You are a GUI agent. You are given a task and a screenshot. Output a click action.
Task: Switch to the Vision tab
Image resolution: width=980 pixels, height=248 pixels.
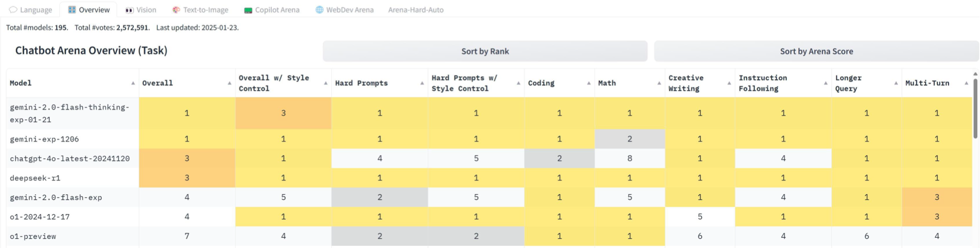click(x=146, y=10)
